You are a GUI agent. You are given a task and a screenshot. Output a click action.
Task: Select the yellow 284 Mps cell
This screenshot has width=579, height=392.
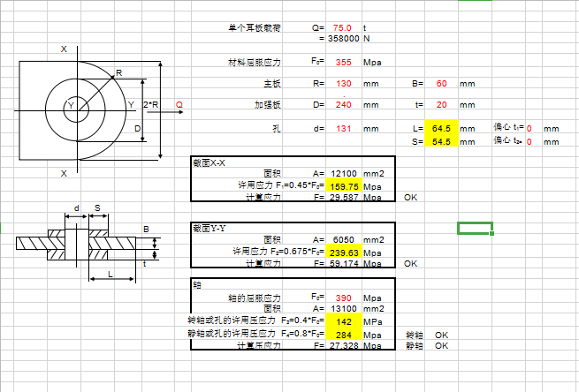coord(343,334)
